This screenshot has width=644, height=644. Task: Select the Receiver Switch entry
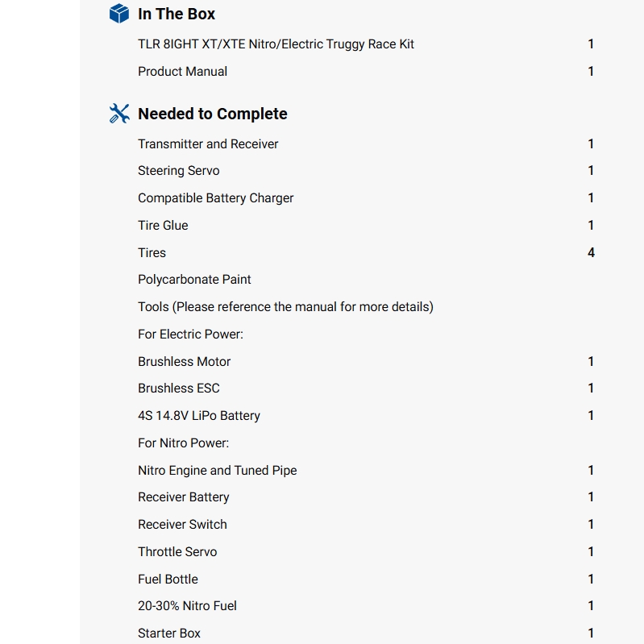pyautogui.click(x=182, y=525)
